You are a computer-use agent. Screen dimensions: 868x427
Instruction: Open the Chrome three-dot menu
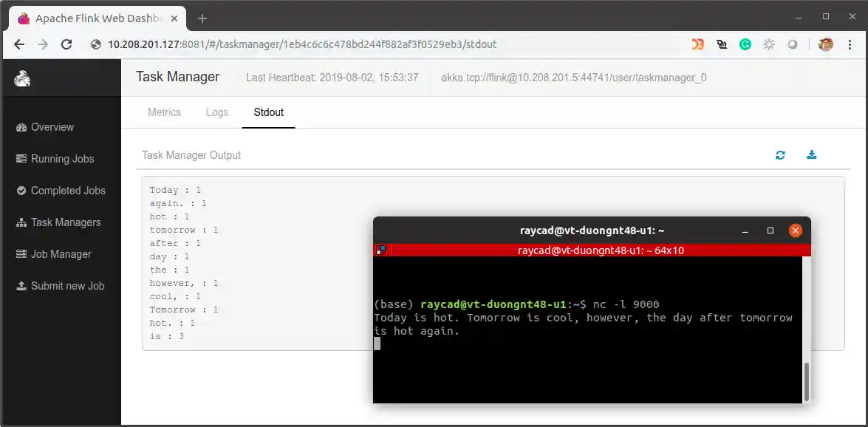pyautogui.click(x=850, y=45)
